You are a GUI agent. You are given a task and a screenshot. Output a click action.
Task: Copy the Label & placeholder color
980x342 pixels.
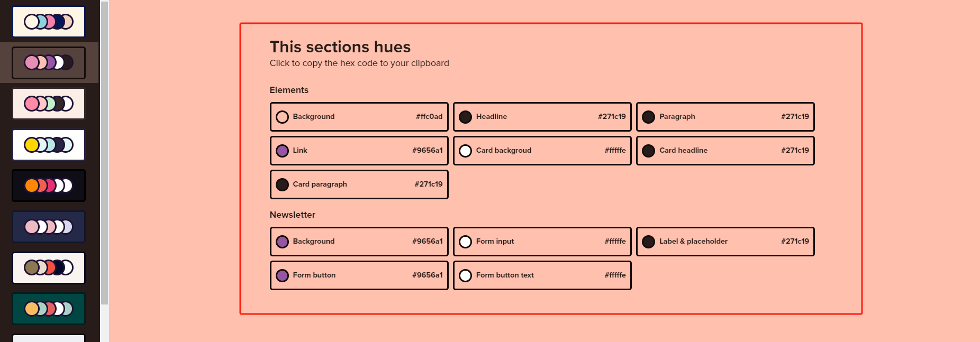coord(725,242)
